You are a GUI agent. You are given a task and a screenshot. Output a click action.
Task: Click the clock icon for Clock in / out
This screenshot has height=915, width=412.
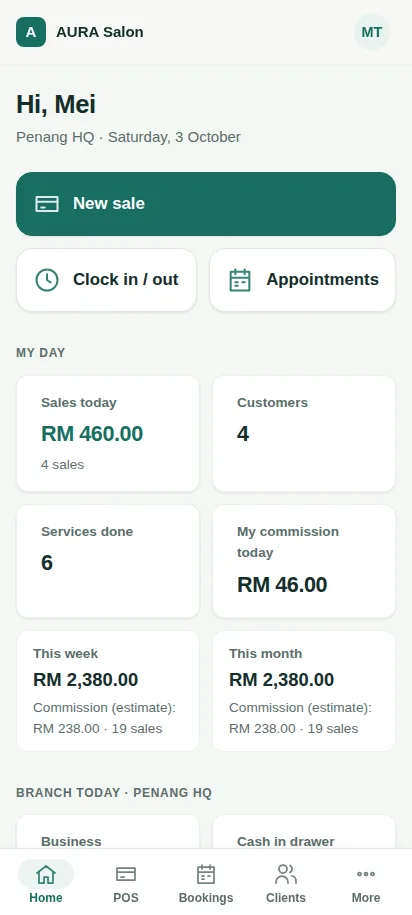(47, 280)
